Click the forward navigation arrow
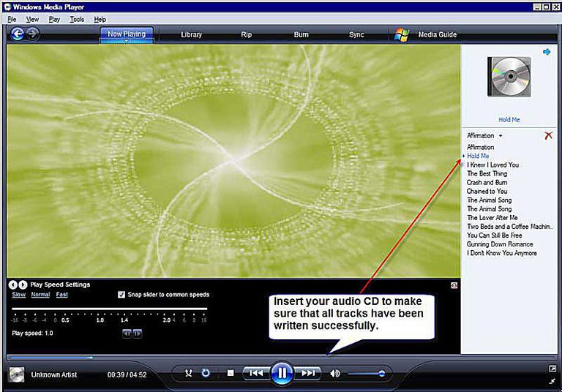562x392 pixels. (33, 34)
